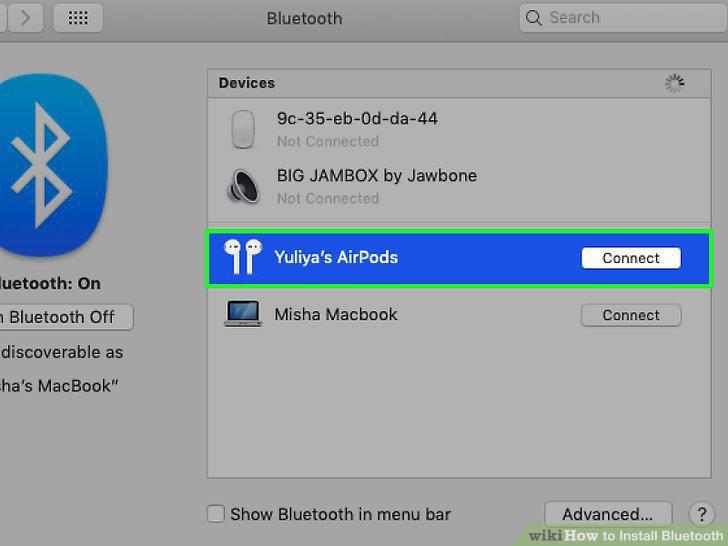This screenshot has height=546, width=728.
Task: Open Advanced... settings
Action: (x=608, y=514)
